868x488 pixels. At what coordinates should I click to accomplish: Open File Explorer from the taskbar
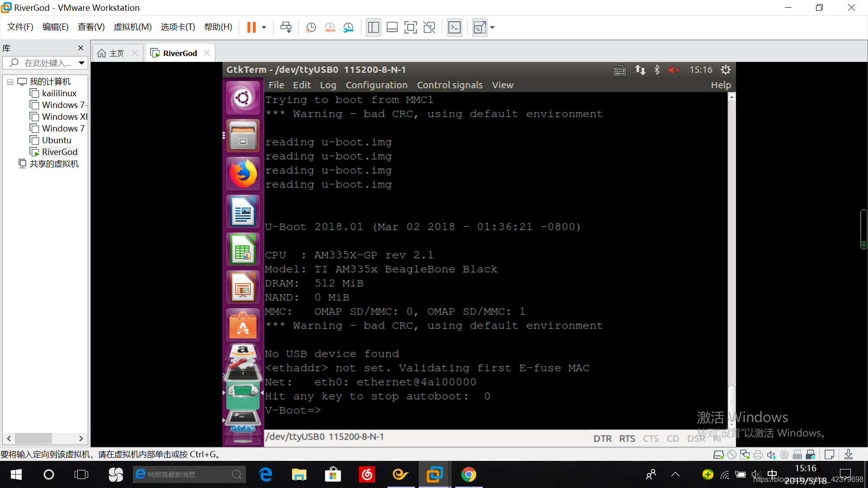[299, 474]
